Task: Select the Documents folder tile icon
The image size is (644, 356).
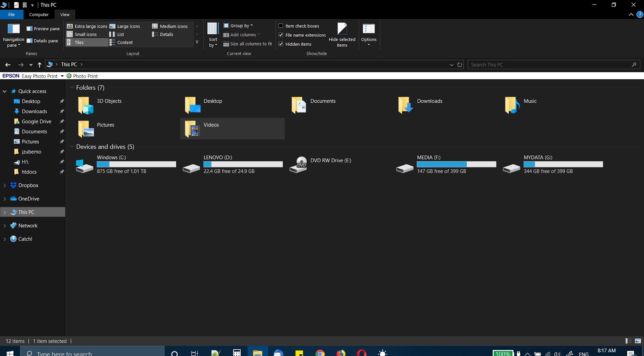Action: pos(299,106)
